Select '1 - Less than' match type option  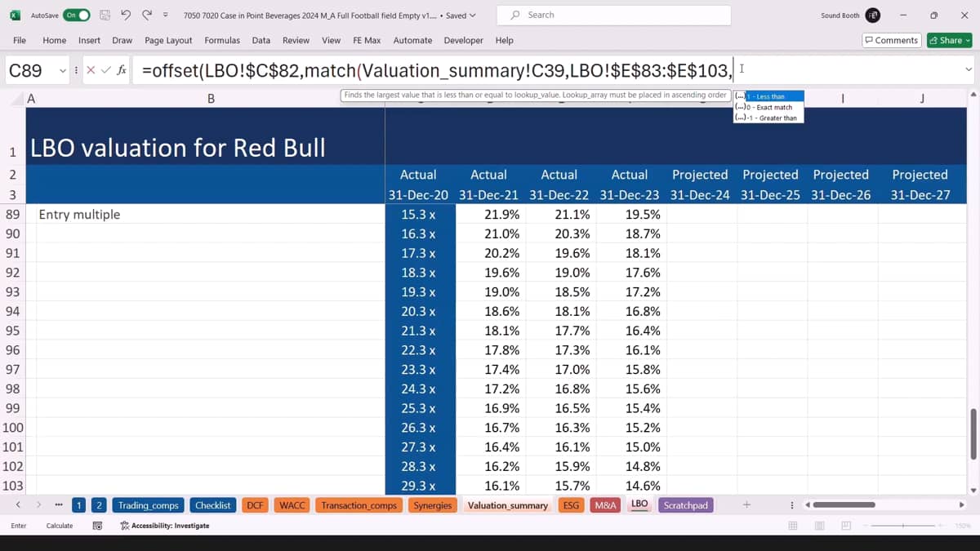[768, 96]
